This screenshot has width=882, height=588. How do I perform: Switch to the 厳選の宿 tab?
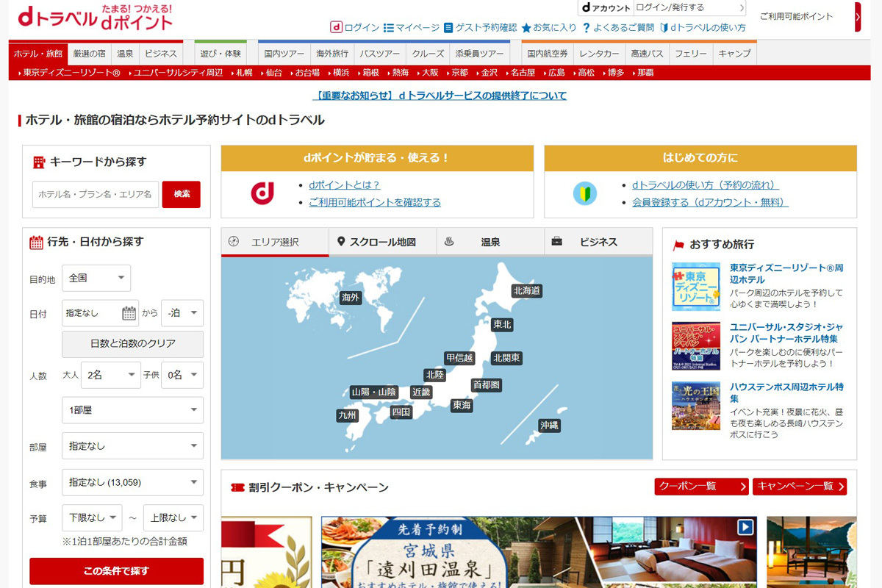[90, 54]
